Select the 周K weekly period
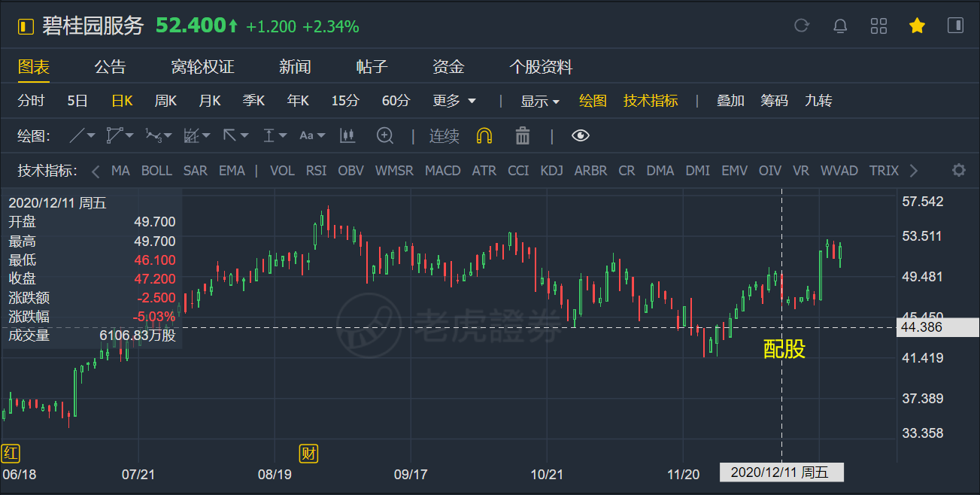Screen dimensions: 980x495 point(165,101)
